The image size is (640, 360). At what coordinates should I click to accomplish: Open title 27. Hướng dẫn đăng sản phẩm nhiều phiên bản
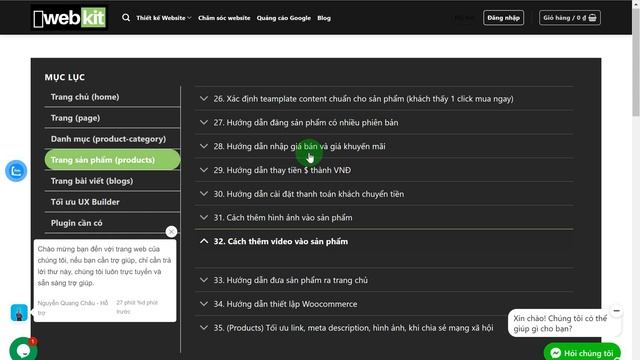[x=306, y=122]
